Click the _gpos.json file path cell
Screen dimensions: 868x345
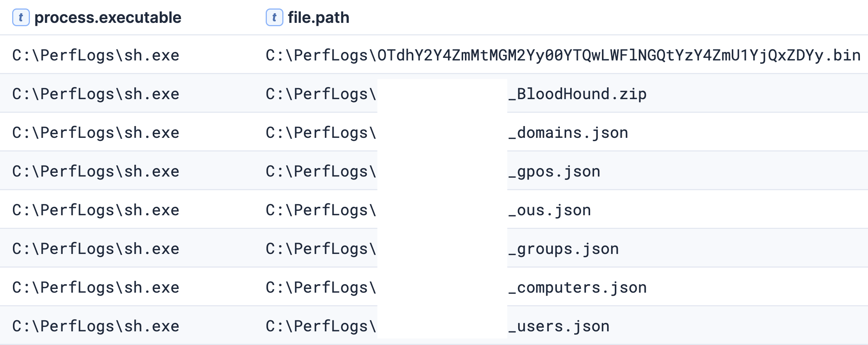(x=433, y=172)
